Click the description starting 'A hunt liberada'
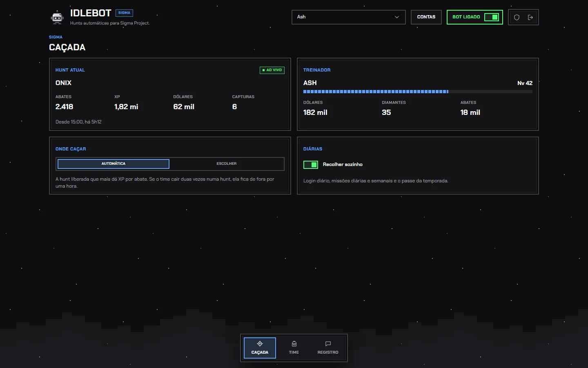The image size is (588, 368). click(165, 182)
